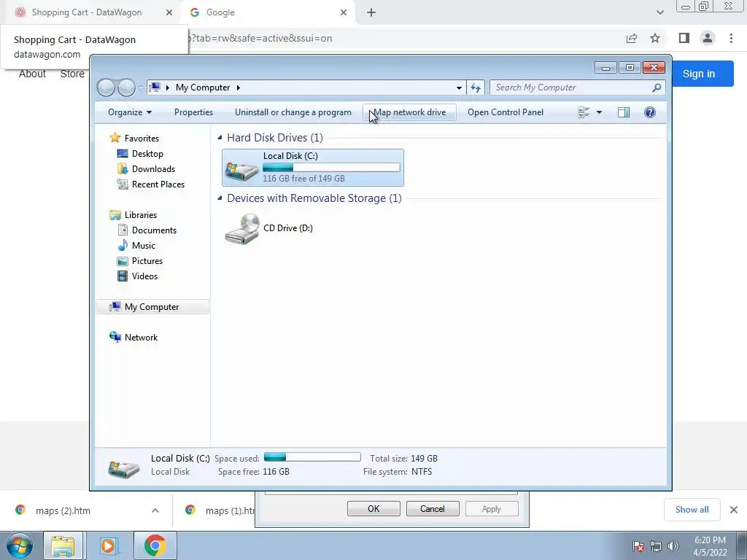Click the Chrome address bar URL
Image resolution: width=747 pixels, height=560 pixels.
point(260,38)
